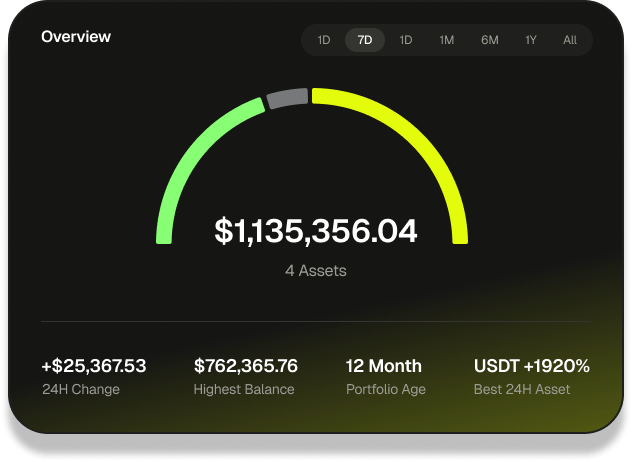This screenshot has height=462, width=632.
Task: Switch to the 6M time range
Action: coord(489,40)
